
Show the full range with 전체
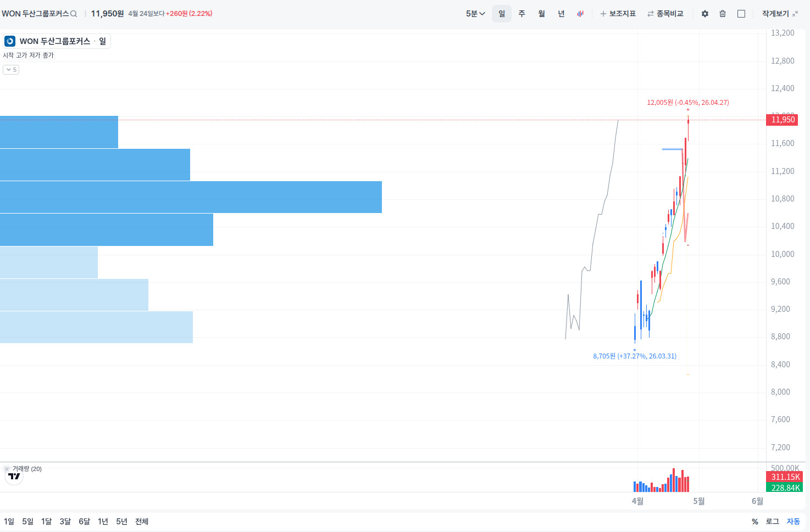coord(142,522)
